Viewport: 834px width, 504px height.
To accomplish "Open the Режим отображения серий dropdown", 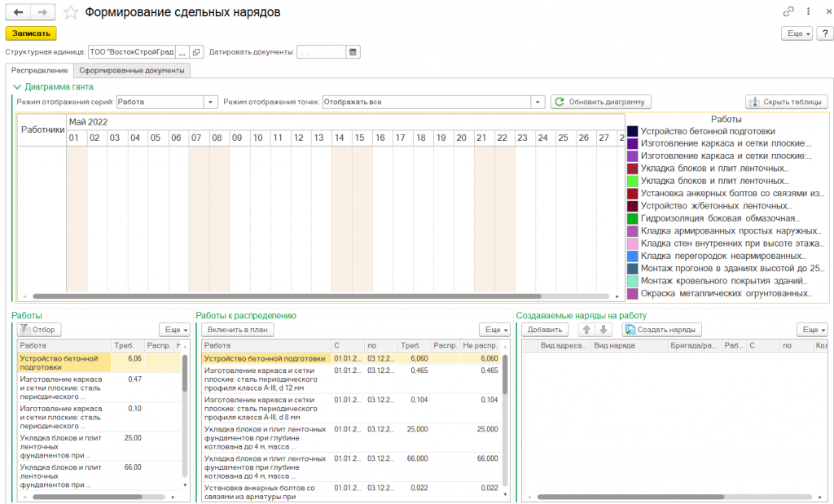I will click(x=211, y=102).
